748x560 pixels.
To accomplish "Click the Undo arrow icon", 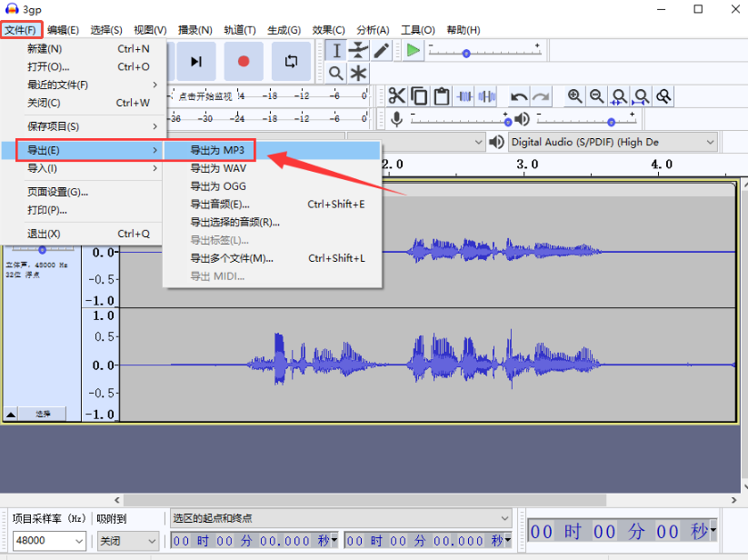I will click(x=519, y=96).
